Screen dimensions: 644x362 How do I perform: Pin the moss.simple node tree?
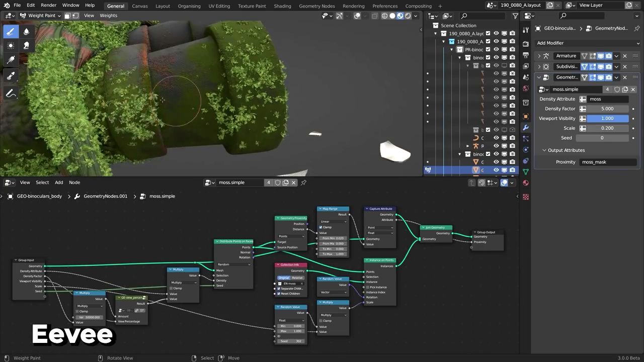click(303, 183)
